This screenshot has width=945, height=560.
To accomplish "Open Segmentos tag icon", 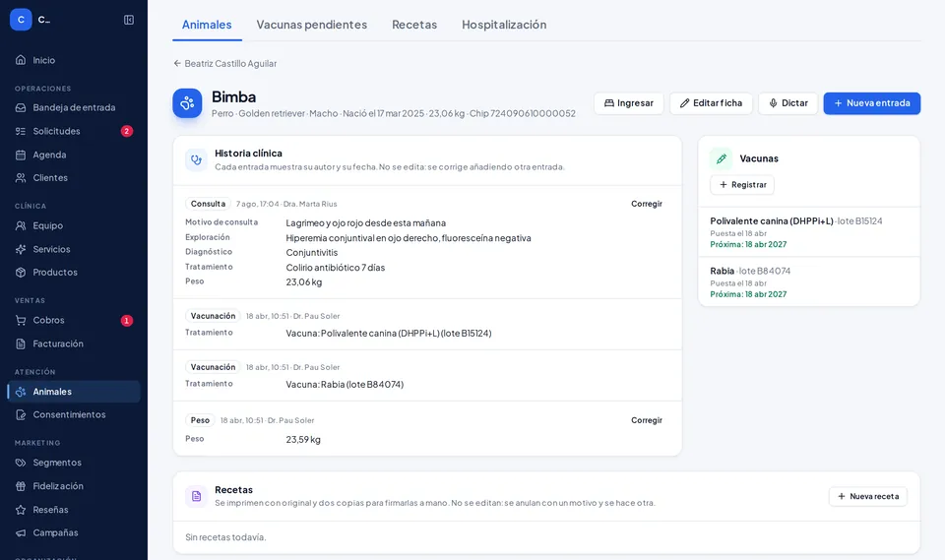I will (x=21, y=463).
